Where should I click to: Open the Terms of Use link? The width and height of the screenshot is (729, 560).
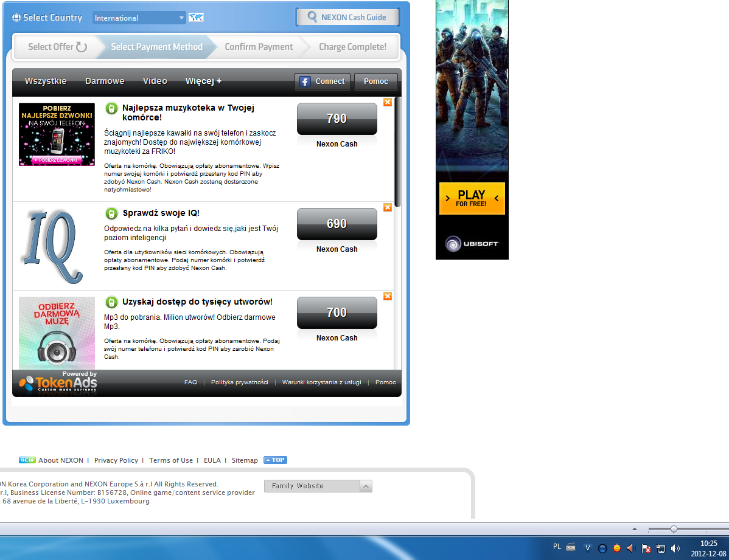click(x=170, y=460)
